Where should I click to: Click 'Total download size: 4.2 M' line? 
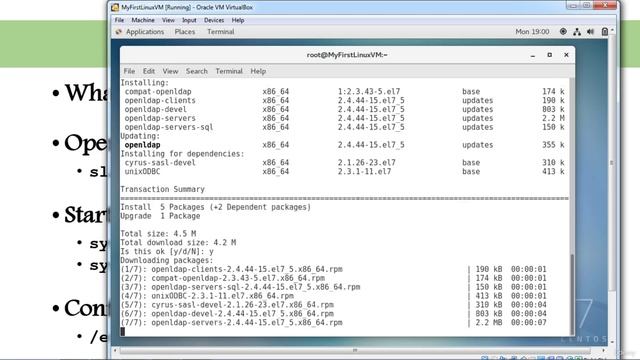[178, 242]
